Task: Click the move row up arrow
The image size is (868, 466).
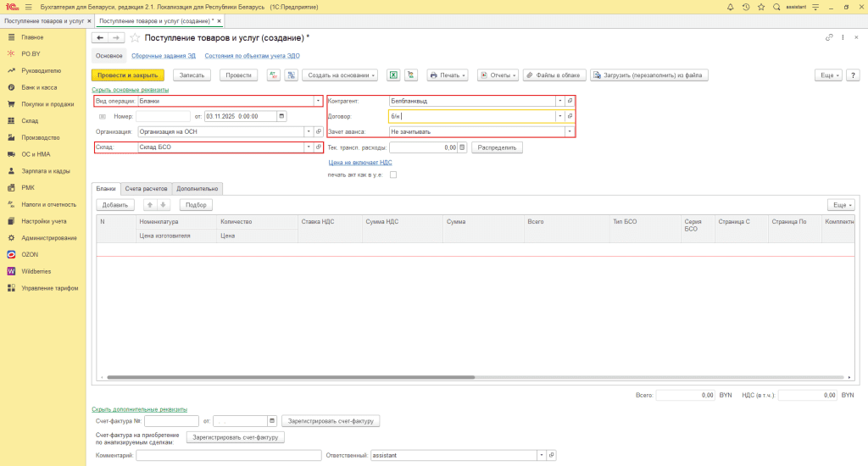Action: click(150, 205)
